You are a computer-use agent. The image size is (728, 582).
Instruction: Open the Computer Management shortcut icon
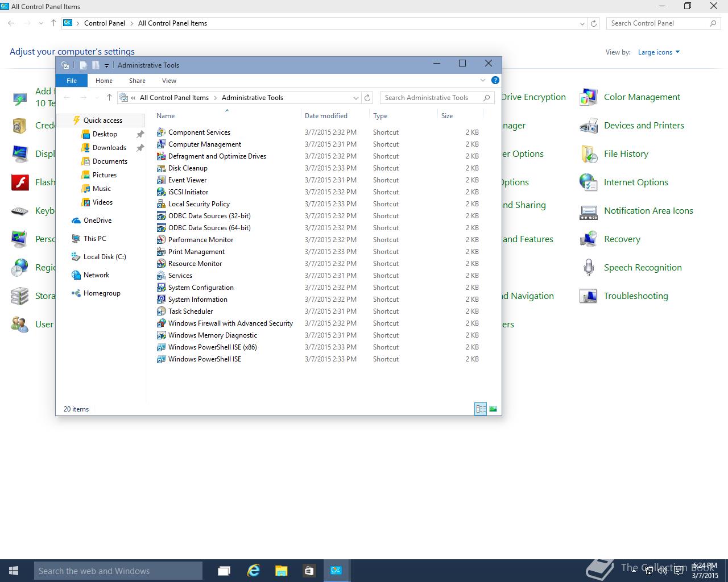[x=162, y=144]
